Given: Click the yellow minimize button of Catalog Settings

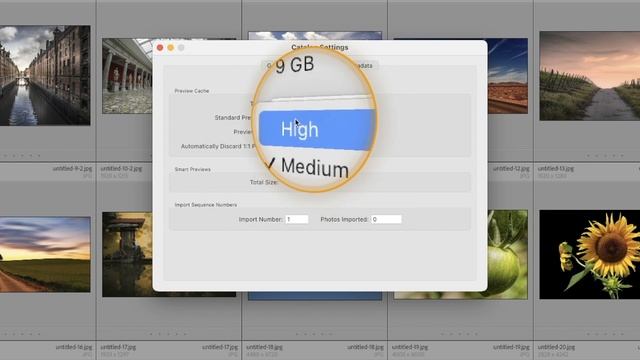Looking at the screenshot, I should (171, 48).
